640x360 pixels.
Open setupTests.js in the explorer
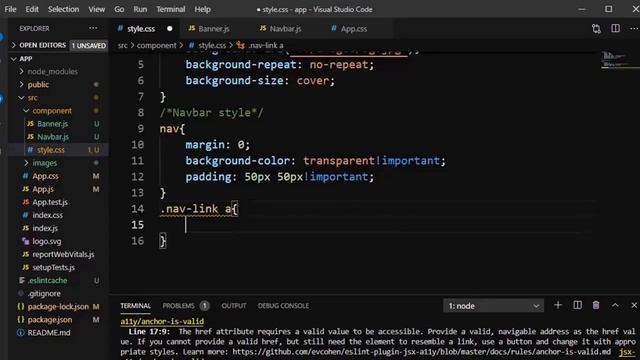pyautogui.click(x=59, y=267)
